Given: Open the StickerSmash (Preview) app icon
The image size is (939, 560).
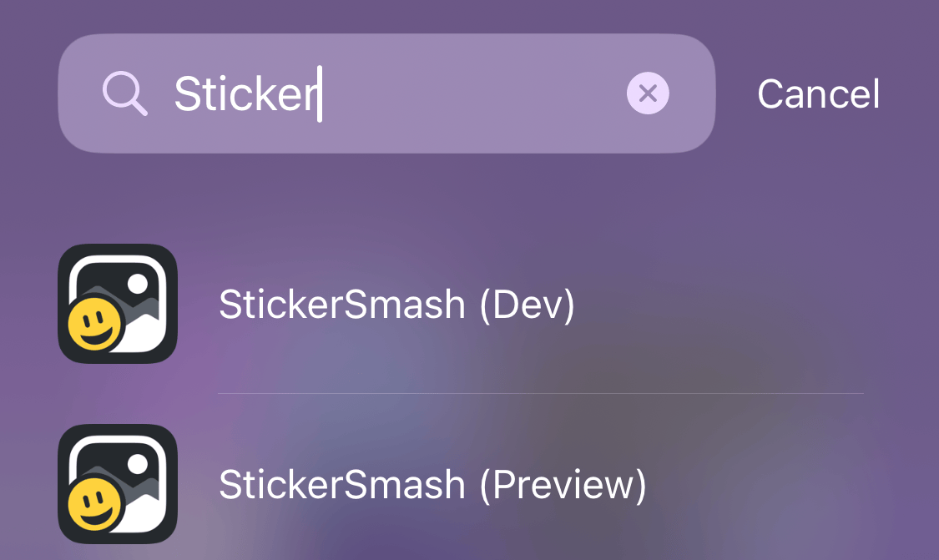Looking at the screenshot, I should 118,484.
